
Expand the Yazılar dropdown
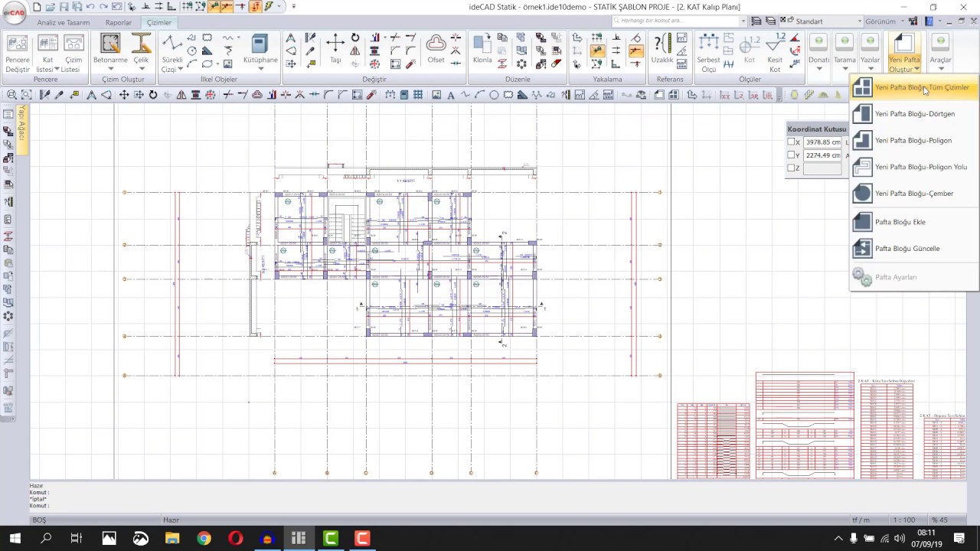coord(870,69)
